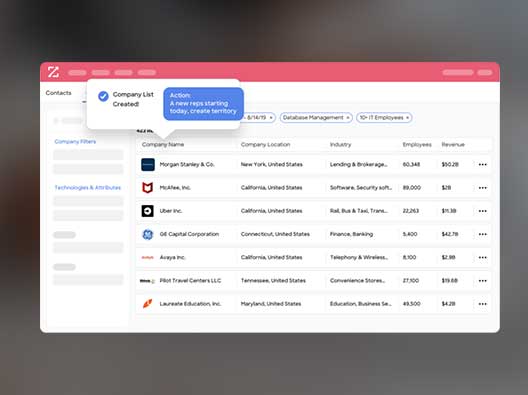This screenshot has height=395, width=528.
Task: Sort by Revenue column header
Action: (453, 144)
